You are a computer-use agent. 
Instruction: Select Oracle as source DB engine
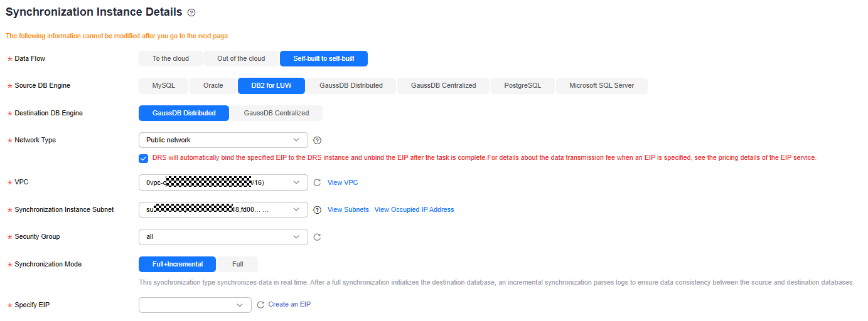click(213, 85)
